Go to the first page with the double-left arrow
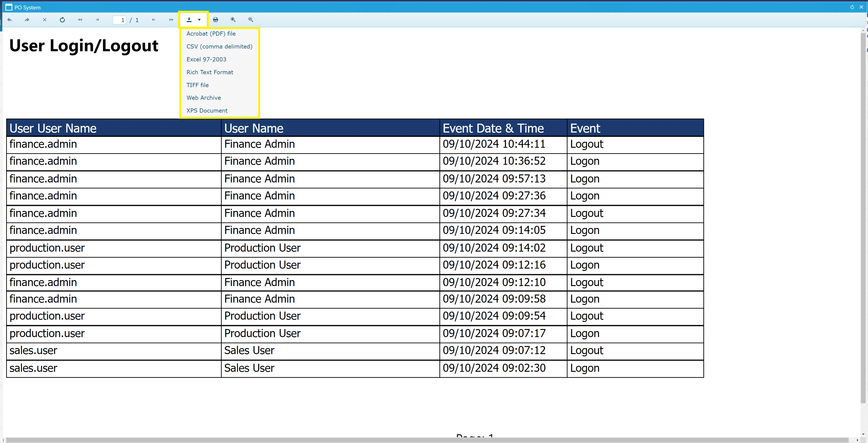Image resolution: width=868 pixels, height=443 pixels. pyautogui.click(x=80, y=20)
